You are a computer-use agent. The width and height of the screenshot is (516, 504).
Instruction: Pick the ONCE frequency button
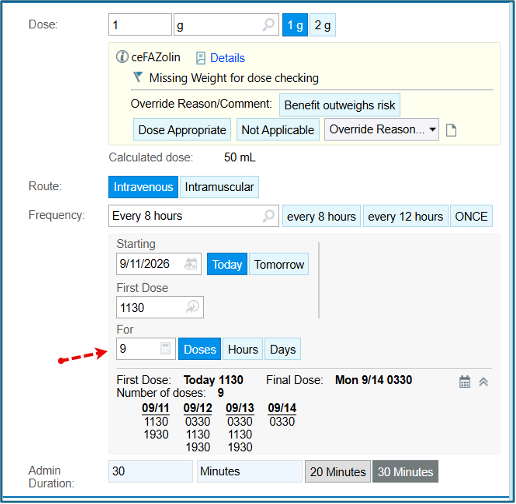point(471,216)
